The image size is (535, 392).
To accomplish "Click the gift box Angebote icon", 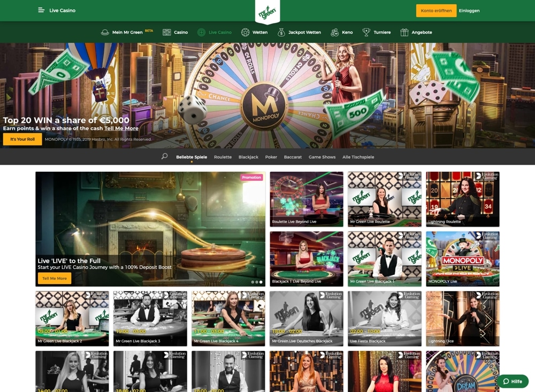I will [x=404, y=33].
